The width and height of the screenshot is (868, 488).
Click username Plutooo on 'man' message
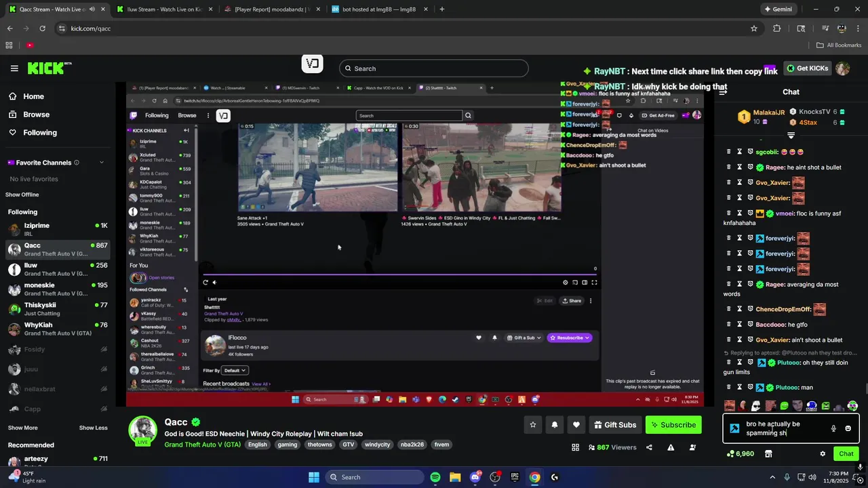point(788,388)
